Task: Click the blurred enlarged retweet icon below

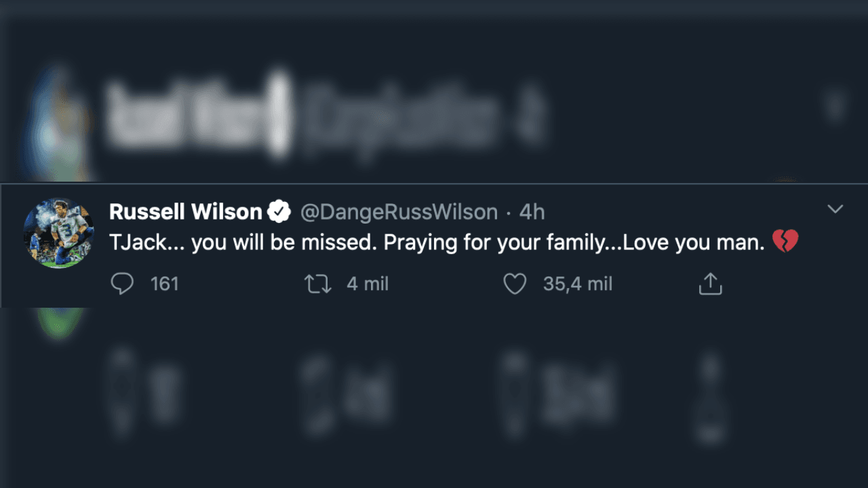Action: click(x=319, y=393)
